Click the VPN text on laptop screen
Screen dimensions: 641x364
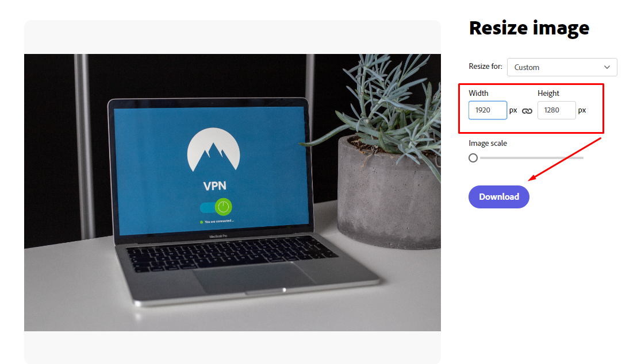coord(214,186)
